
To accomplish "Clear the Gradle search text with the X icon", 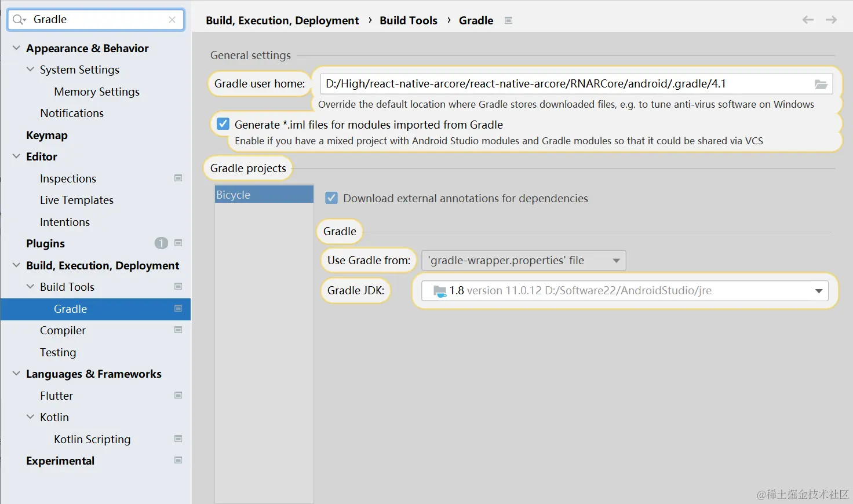I will pyautogui.click(x=172, y=20).
